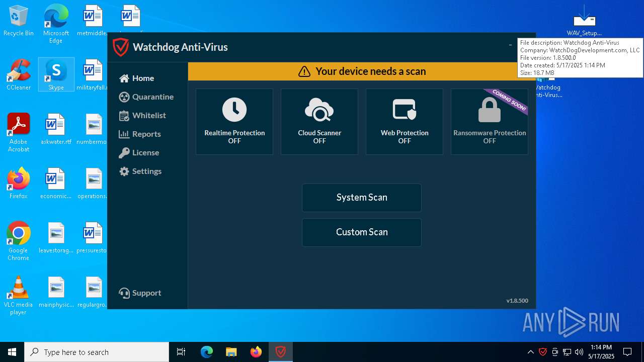644x362 pixels.
Task: Click the Support link in sidebar
Action: [140, 293]
